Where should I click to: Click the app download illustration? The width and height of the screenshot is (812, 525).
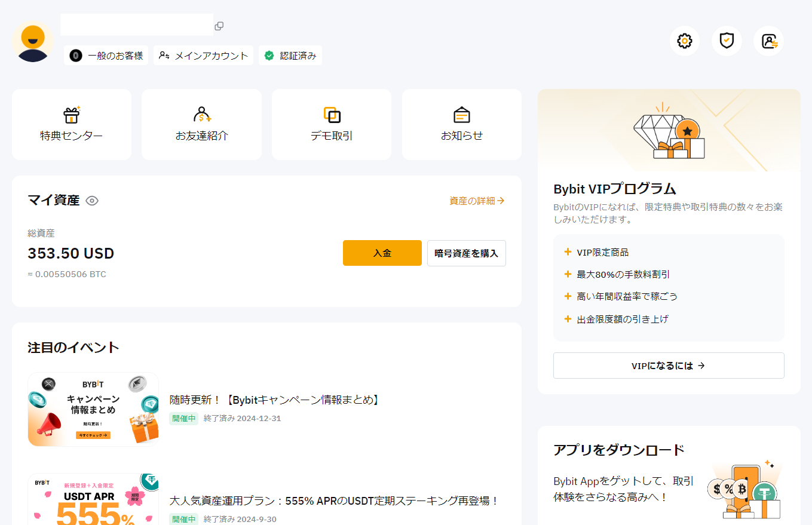pos(744,489)
